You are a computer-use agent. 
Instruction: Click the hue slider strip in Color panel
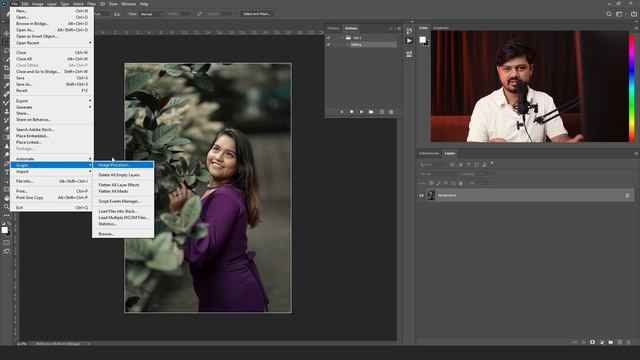pos(632,88)
